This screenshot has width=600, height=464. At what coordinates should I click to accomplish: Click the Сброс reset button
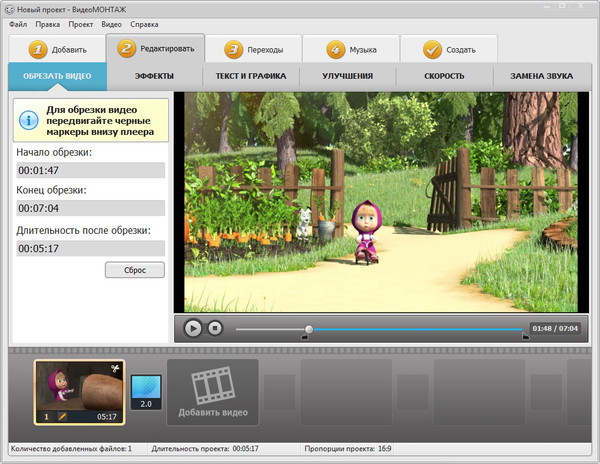coord(134,270)
